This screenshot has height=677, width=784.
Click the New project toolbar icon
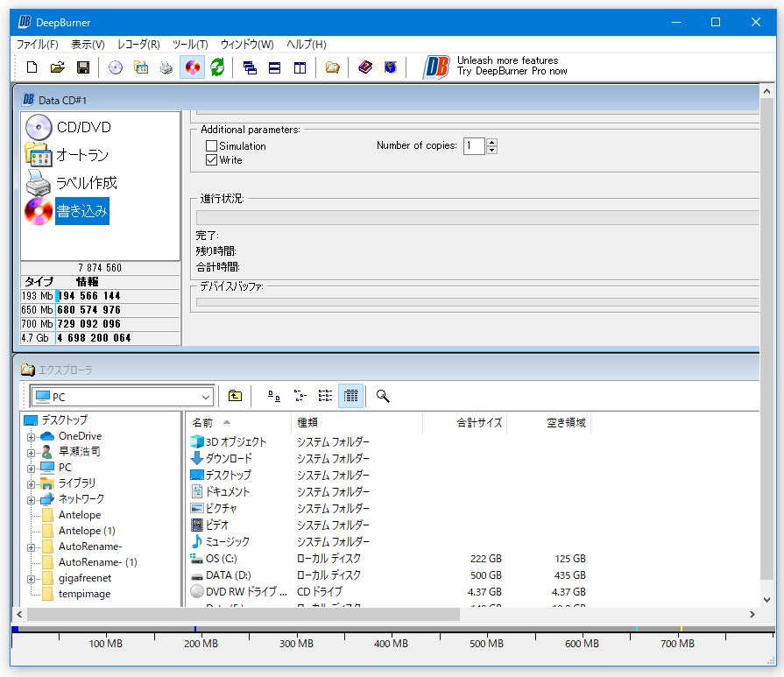click(32, 67)
